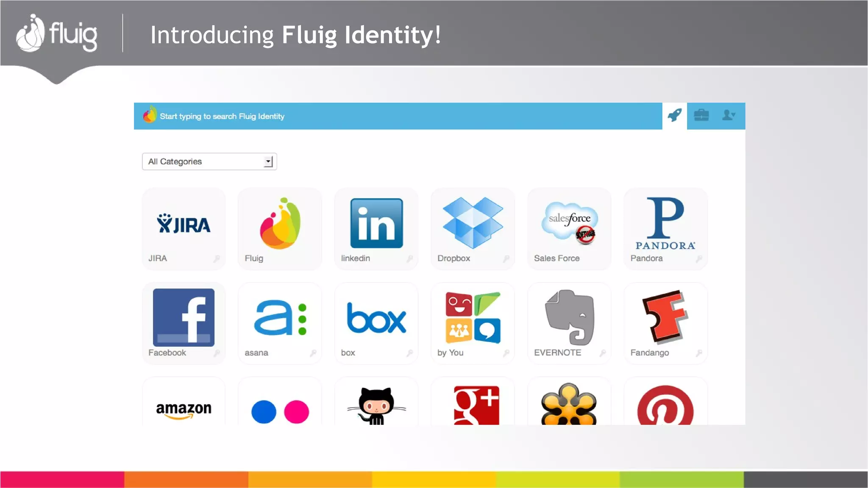
Task: Open the amazon app tile
Action: [184, 402]
